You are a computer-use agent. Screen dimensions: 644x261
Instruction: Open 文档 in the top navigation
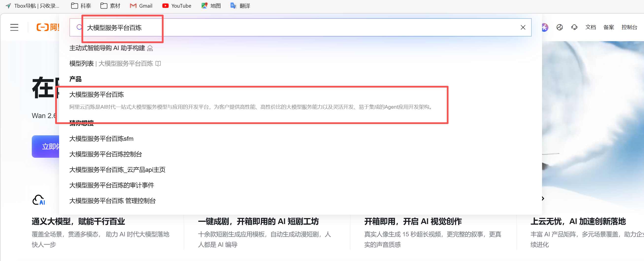pos(591,27)
